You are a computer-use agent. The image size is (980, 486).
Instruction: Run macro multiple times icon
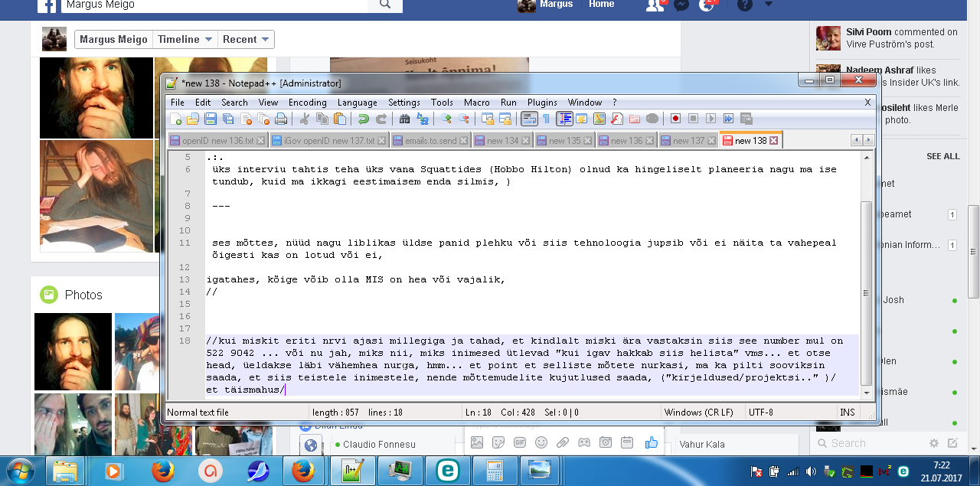click(728, 119)
